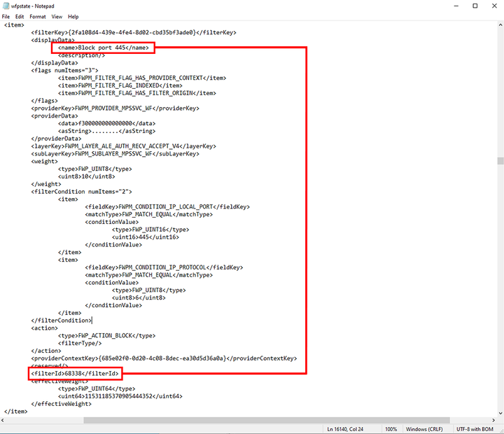Open the View menu
The image size is (504, 434).
(57, 17)
